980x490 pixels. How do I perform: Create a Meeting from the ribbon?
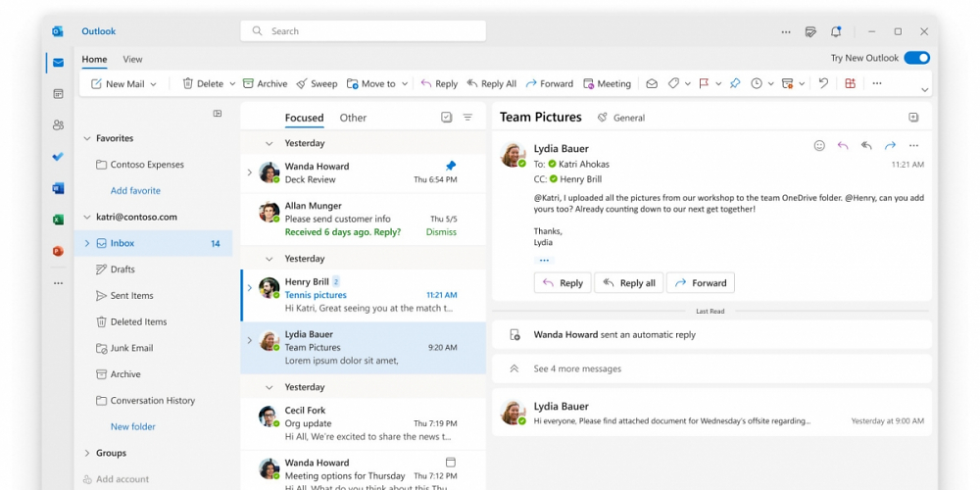tap(607, 83)
